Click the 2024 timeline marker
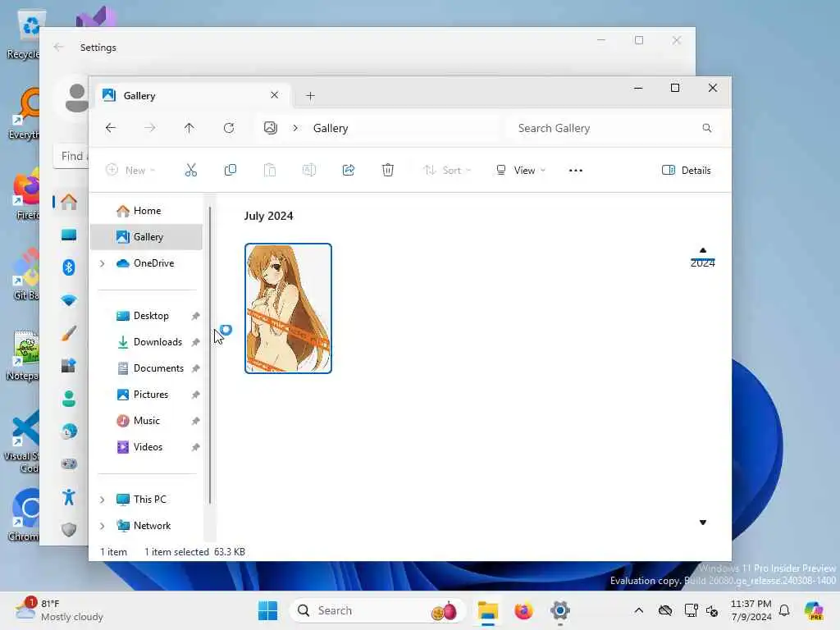 click(x=702, y=262)
